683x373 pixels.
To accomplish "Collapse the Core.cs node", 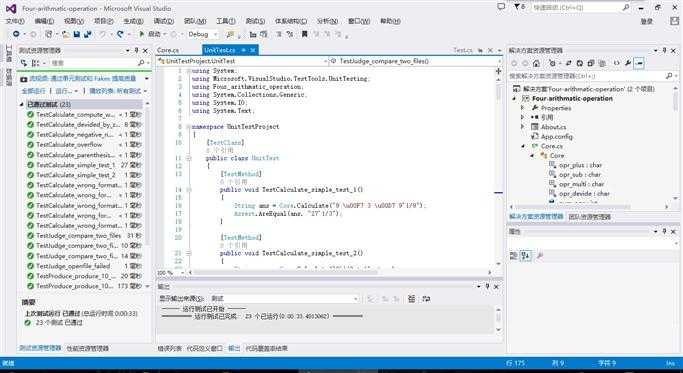I will [x=523, y=146].
